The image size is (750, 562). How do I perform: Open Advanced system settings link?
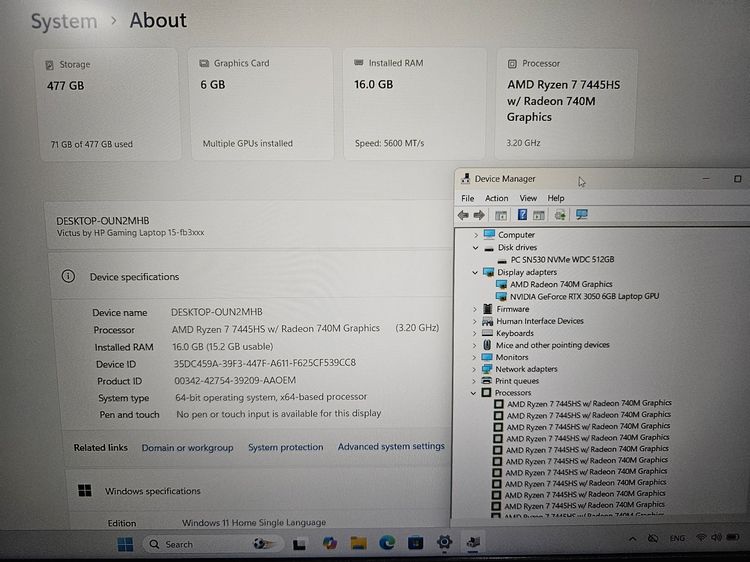[391, 446]
